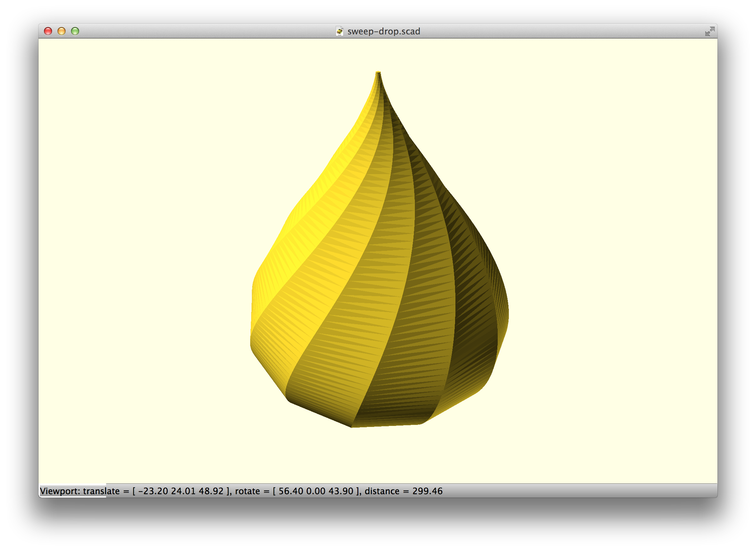Click the pointed tip of the drop model
This screenshot has width=756, height=551.
378,73
